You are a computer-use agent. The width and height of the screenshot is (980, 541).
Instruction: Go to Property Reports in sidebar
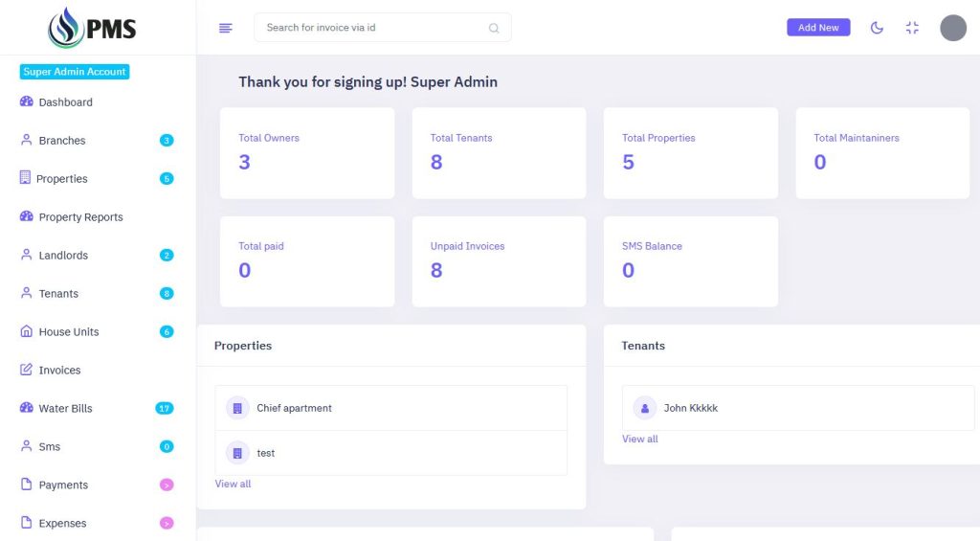coord(80,217)
